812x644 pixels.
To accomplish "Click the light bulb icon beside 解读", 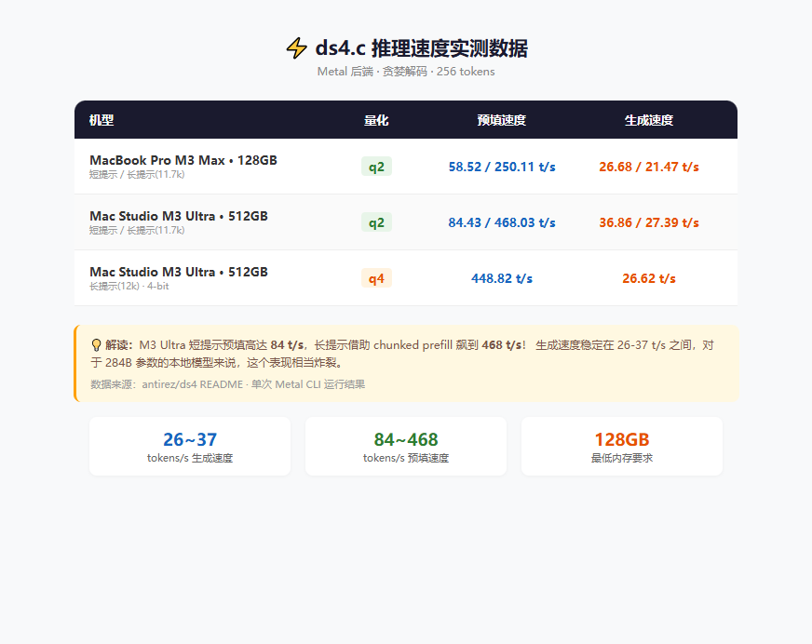I will coord(96,345).
